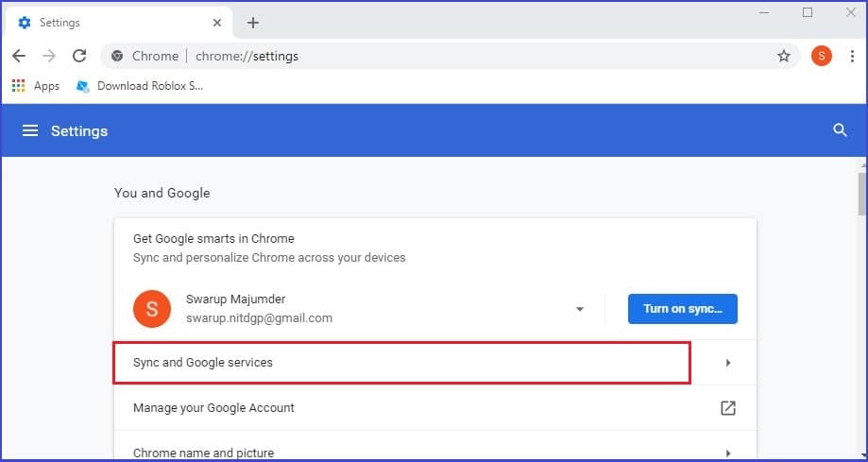868x462 pixels.
Task: Click the You and Google heading
Action: click(162, 193)
